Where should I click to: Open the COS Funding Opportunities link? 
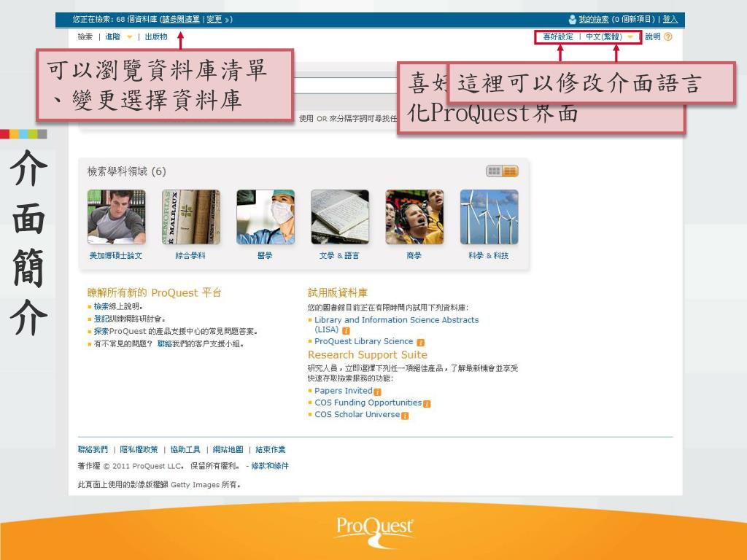368,402
